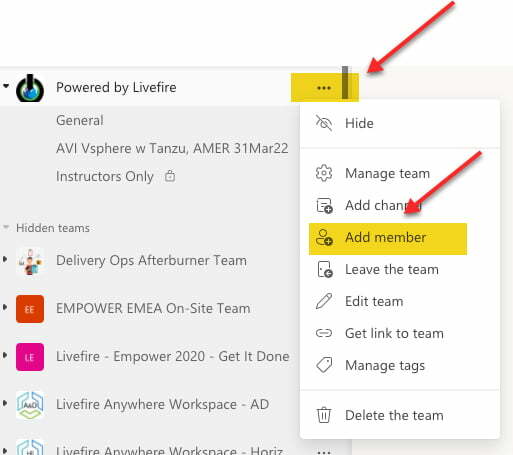Screen dimensions: 513x455
Task: Click the Hide eye-slash icon
Action: (x=324, y=123)
